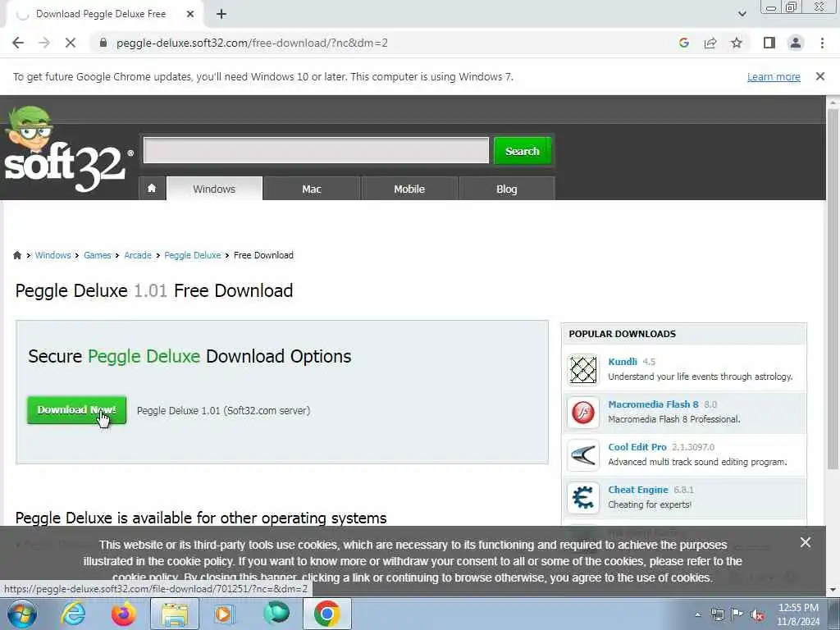Click the Cool Edit Pro icon
840x630 pixels.
583,455
